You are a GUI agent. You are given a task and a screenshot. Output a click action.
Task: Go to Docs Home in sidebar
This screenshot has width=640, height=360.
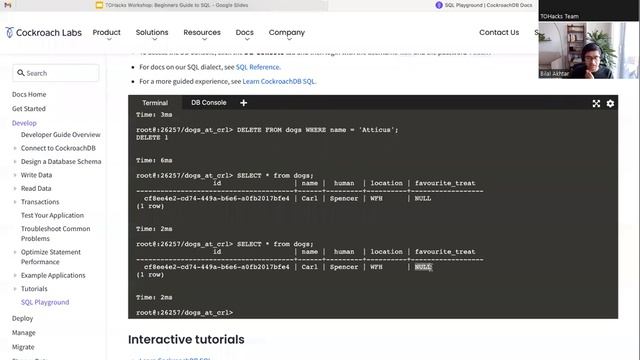[29, 94]
